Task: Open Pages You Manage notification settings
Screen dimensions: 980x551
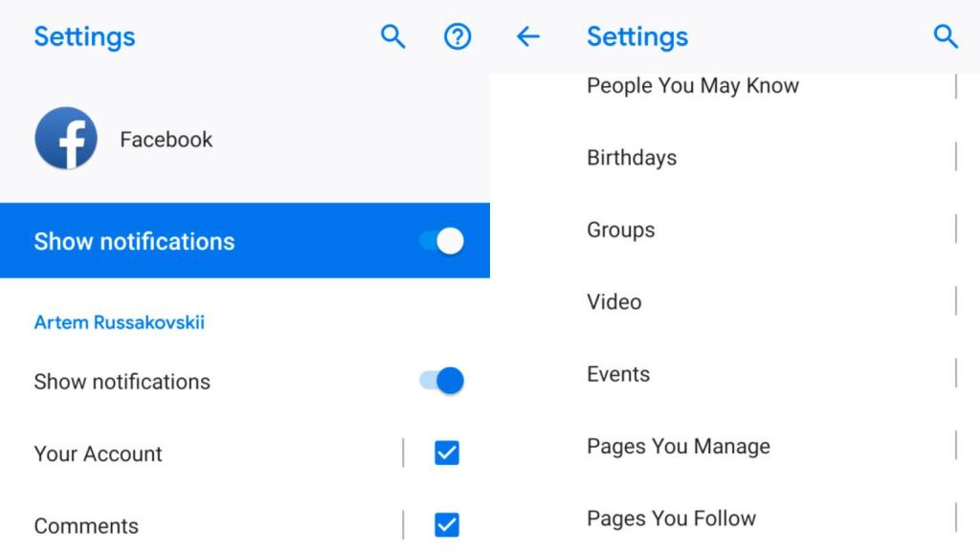Action: coord(679,446)
